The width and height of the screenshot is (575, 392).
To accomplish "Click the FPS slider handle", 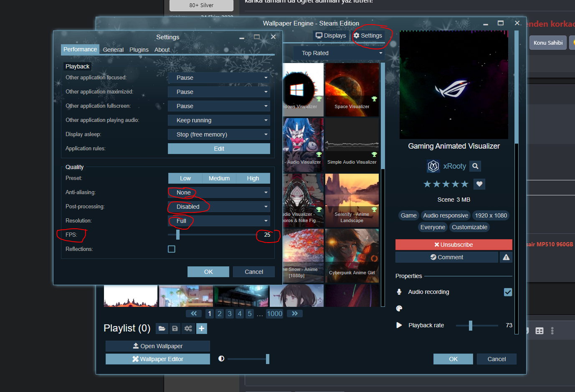I will pyautogui.click(x=178, y=235).
